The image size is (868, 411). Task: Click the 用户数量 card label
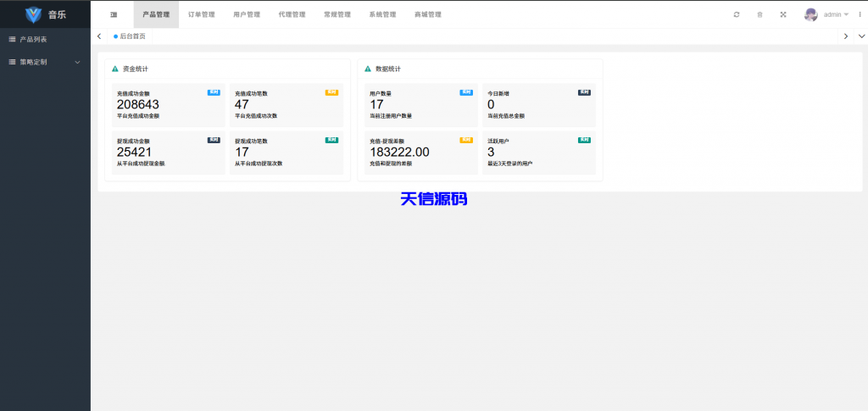[381, 94]
